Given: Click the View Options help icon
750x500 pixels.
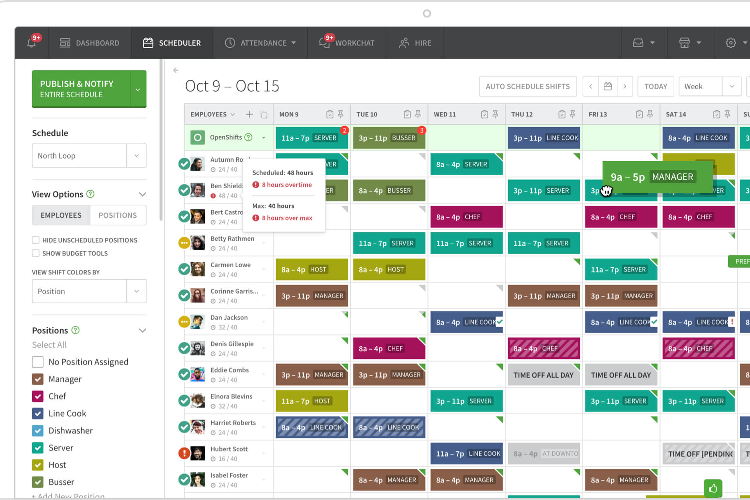Looking at the screenshot, I should (x=90, y=194).
